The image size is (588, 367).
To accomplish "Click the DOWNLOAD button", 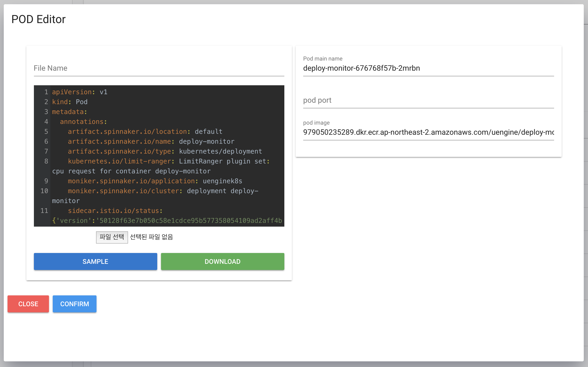I will coord(222,261).
